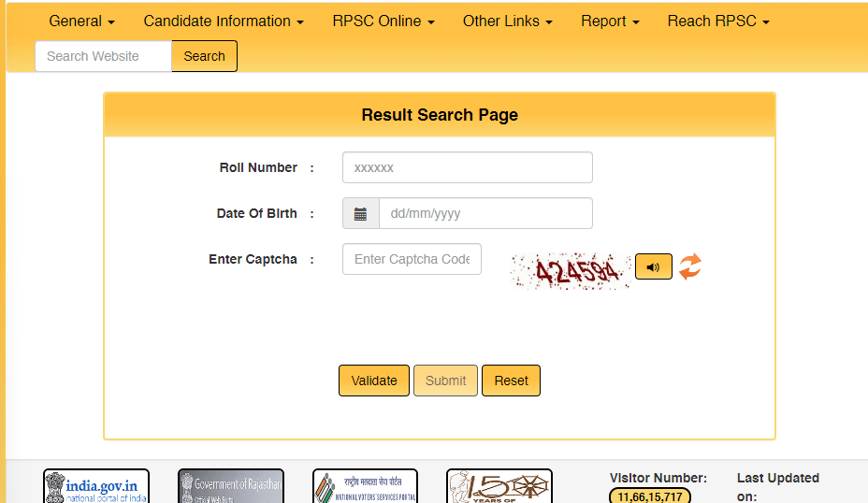Click the Submit button
868x503 pixels.
pos(445,381)
